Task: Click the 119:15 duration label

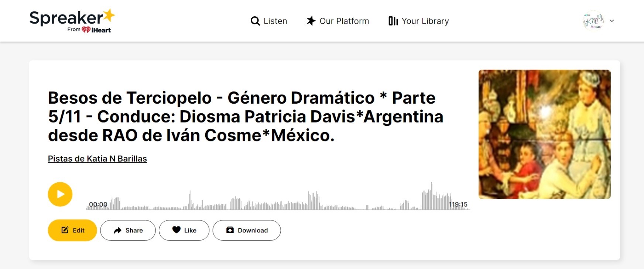Action: tap(458, 204)
